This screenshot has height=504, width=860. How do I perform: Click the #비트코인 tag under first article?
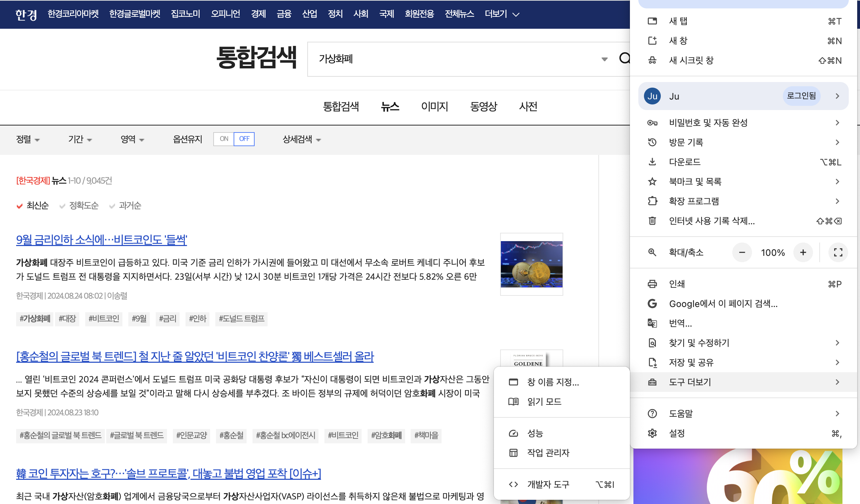[104, 319]
